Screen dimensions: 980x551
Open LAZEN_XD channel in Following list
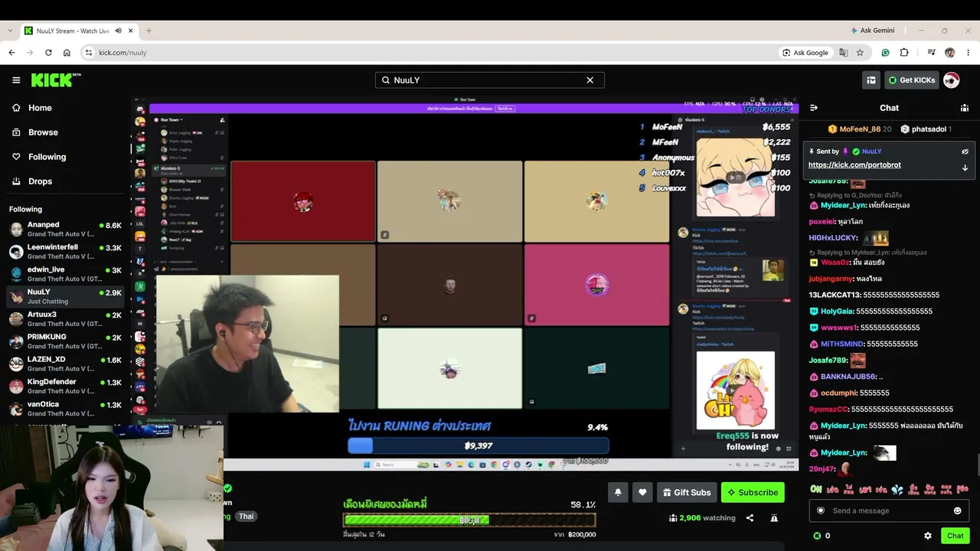click(65, 364)
